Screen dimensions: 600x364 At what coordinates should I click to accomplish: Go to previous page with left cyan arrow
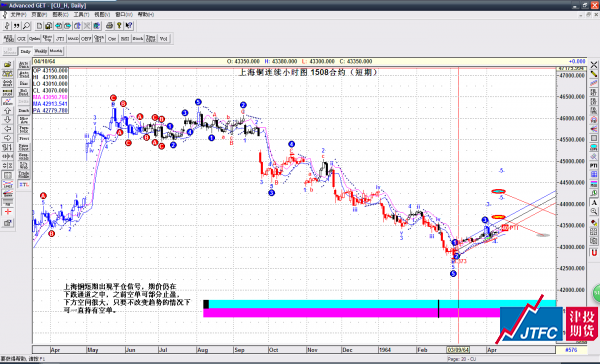[x=58, y=26]
